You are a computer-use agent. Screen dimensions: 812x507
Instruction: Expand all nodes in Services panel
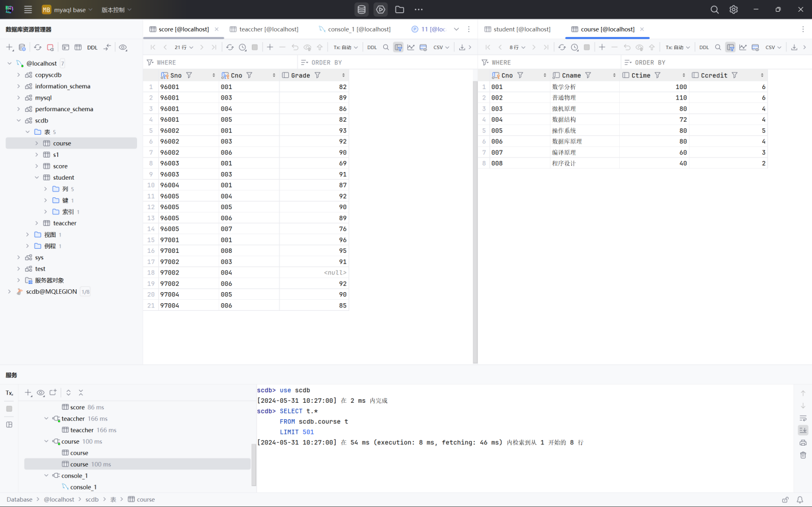click(69, 393)
